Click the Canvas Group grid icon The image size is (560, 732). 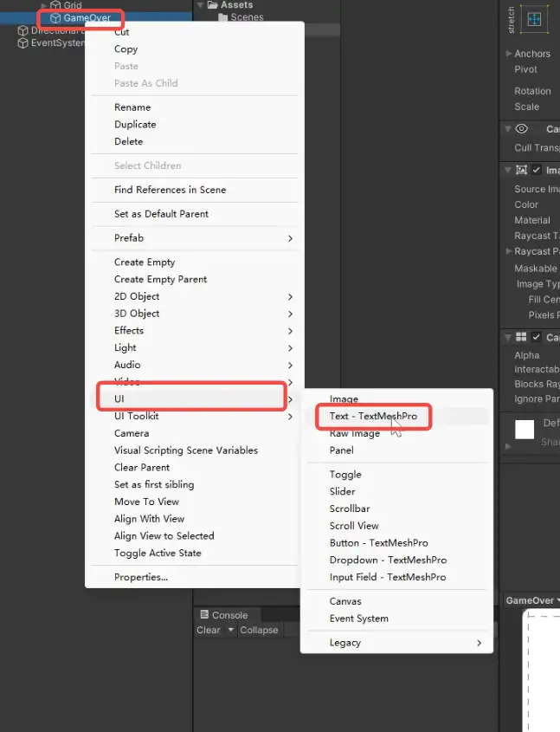point(521,337)
